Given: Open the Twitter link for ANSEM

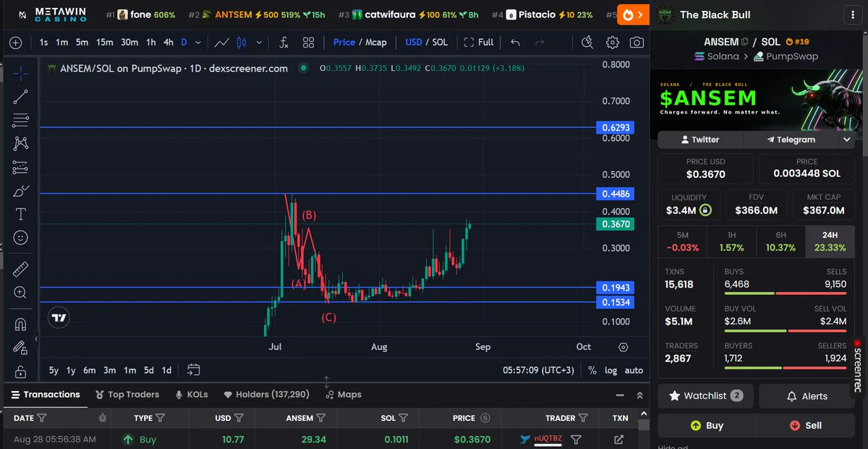Looking at the screenshot, I should 700,140.
